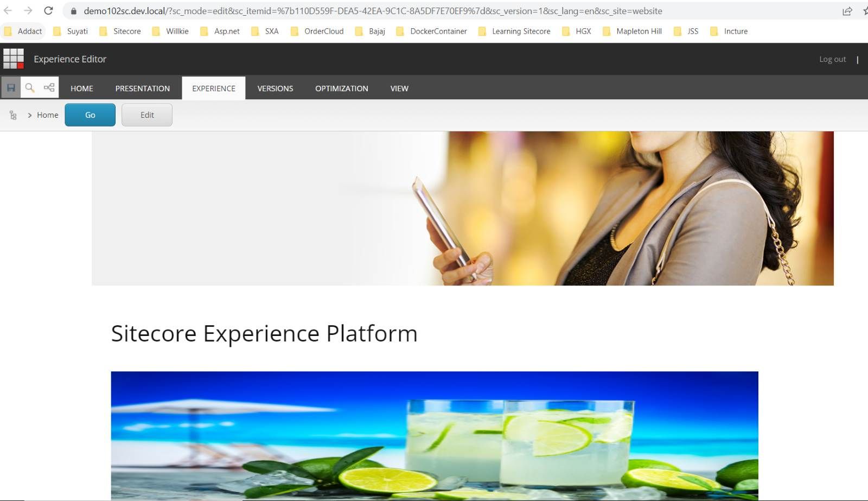Open the Sitecore launchpad grid icon

[x=14, y=59]
